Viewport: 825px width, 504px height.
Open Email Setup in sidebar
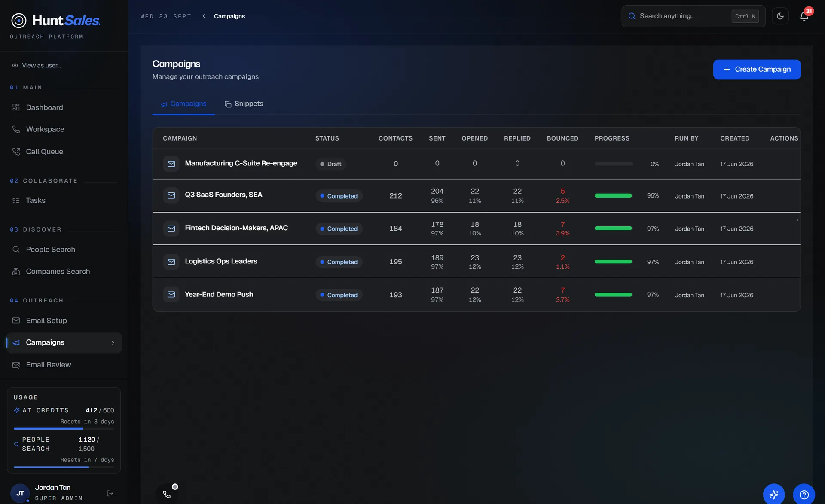pyautogui.click(x=64, y=321)
